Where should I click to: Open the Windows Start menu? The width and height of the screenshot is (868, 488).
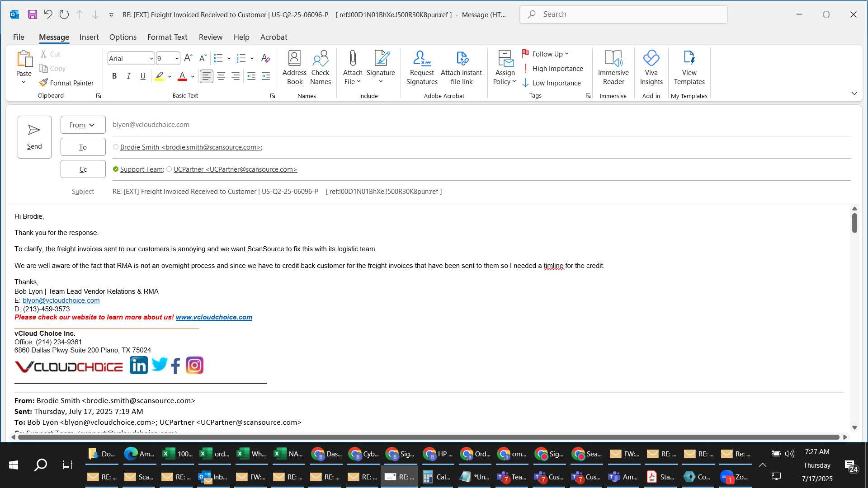pyautogui.click(x=14, y=465)
